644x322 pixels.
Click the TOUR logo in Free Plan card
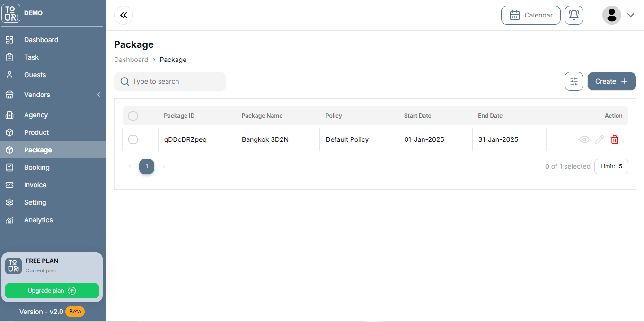[x=13, y=266]
